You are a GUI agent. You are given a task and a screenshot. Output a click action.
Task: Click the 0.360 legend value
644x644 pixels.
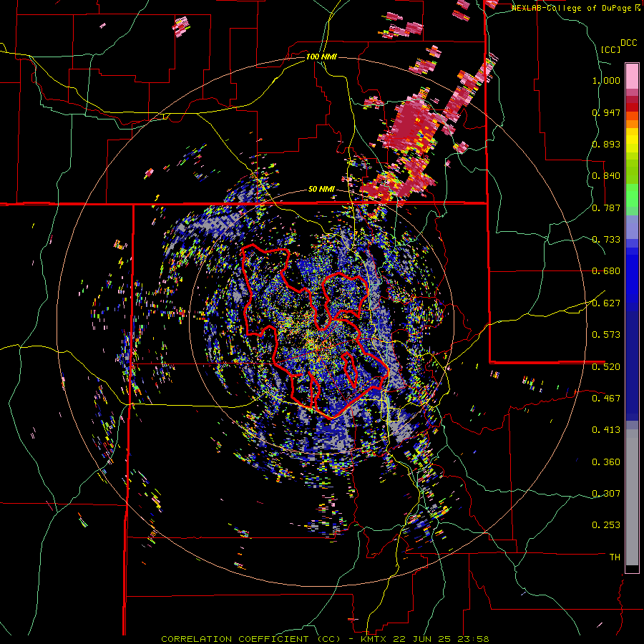pyautogui.click(x=606, y=462)
